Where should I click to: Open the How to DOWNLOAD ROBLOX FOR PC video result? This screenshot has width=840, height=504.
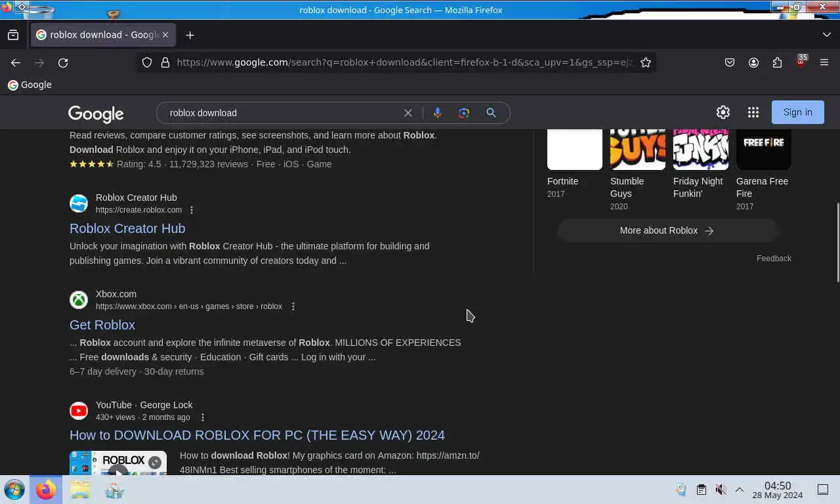[x=257, y=435]
